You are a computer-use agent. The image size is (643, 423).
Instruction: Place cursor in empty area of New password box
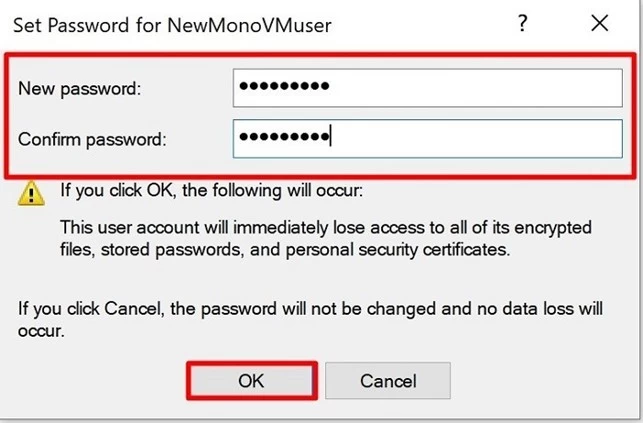click(476, 88)
